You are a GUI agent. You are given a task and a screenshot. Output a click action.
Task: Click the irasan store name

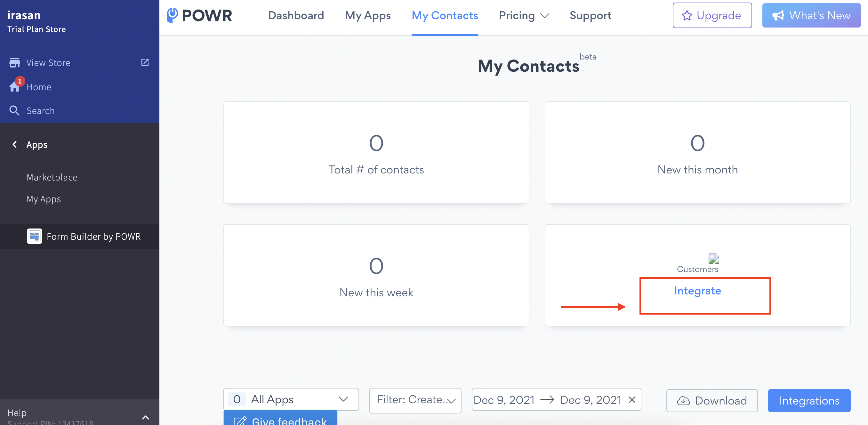24,15
